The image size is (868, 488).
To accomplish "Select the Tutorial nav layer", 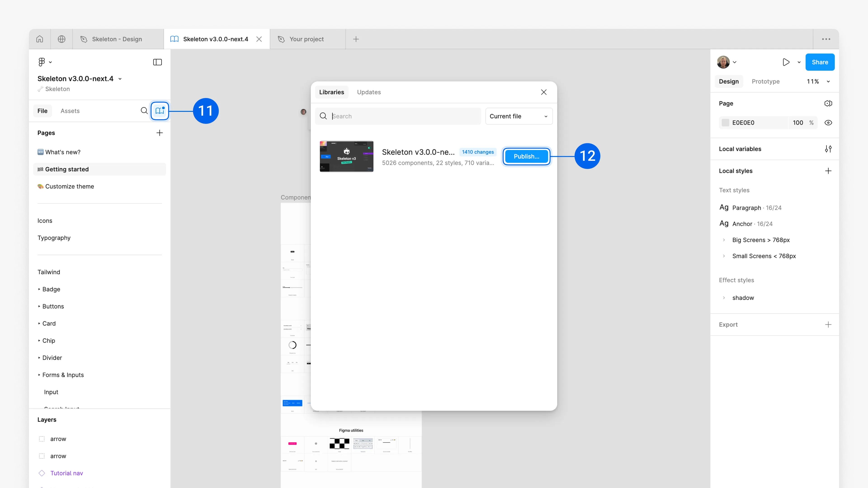I will click(66, 473).
